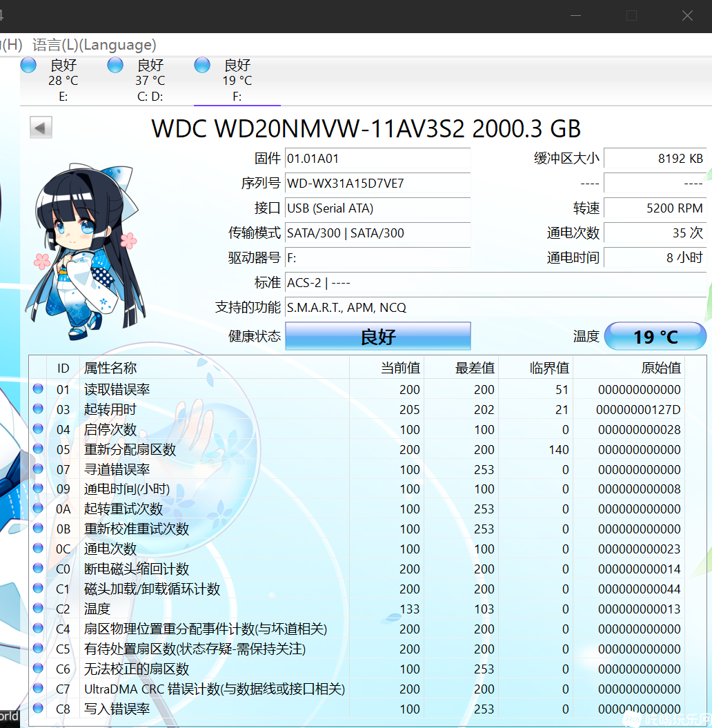Select drive C: D: status icon
712x728 pixels.
coord(115,65)
